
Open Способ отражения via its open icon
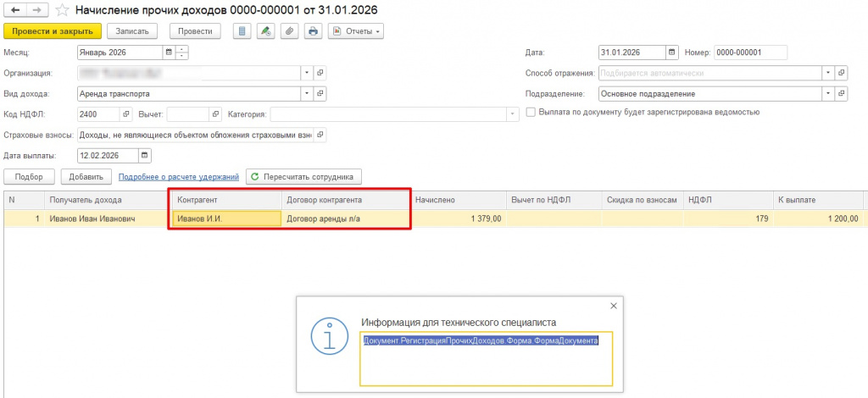coord(842,73)
